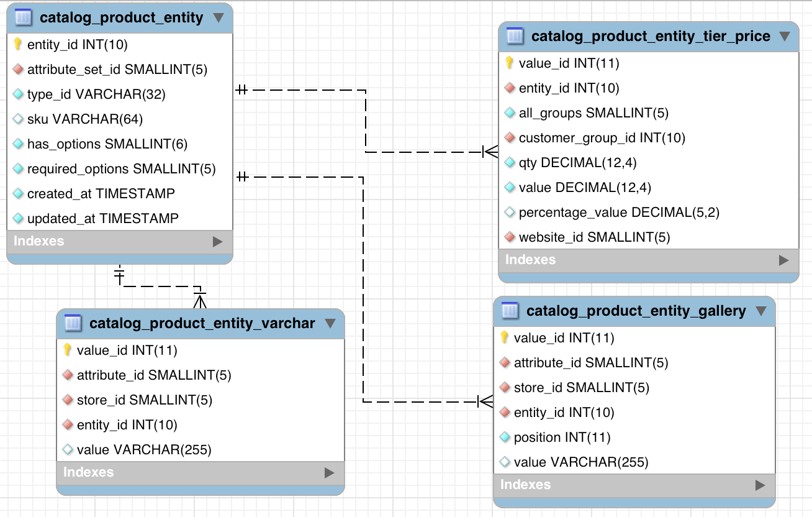Select store_id SMALLINT(5) text in varchar table
The image size is (812, 517).
pyautogui.click(x=145, y=400)
